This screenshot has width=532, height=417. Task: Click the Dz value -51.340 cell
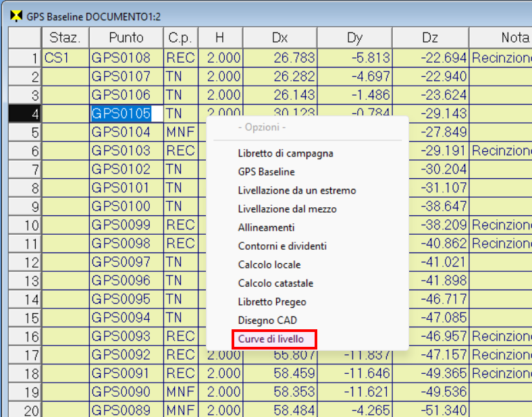coord(431,409)
